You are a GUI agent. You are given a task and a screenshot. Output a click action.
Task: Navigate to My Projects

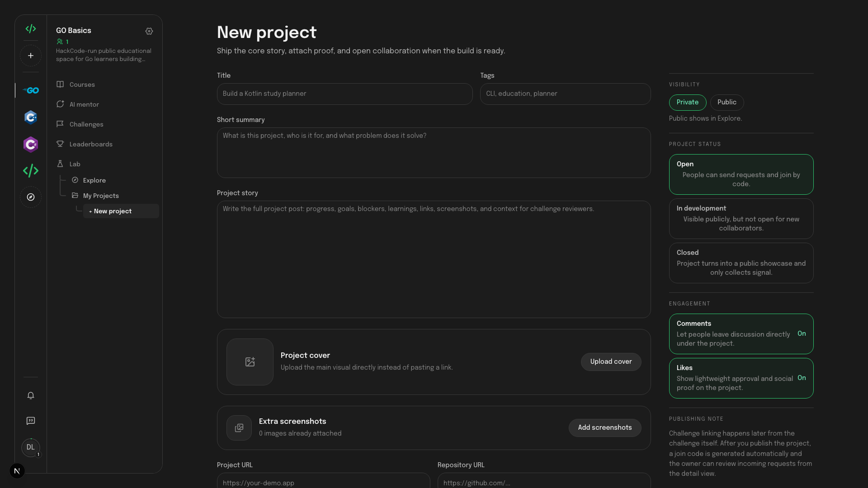pos(101,196)
